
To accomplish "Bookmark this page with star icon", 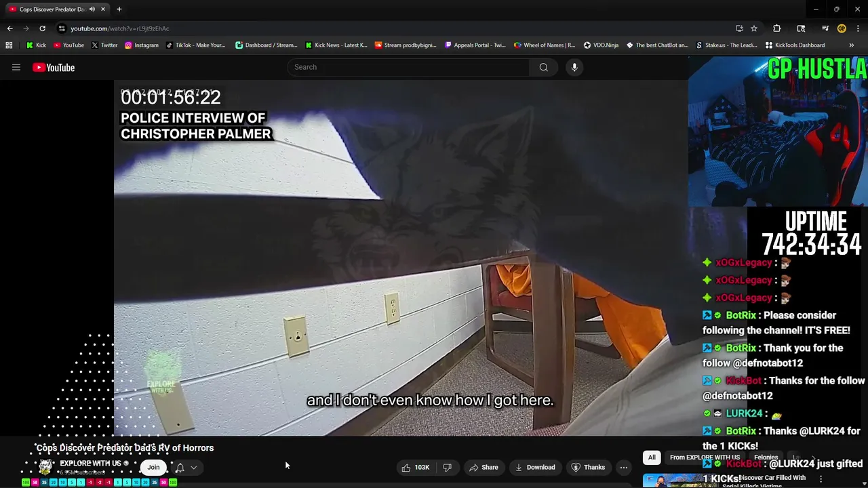I will tap(754, 28).
